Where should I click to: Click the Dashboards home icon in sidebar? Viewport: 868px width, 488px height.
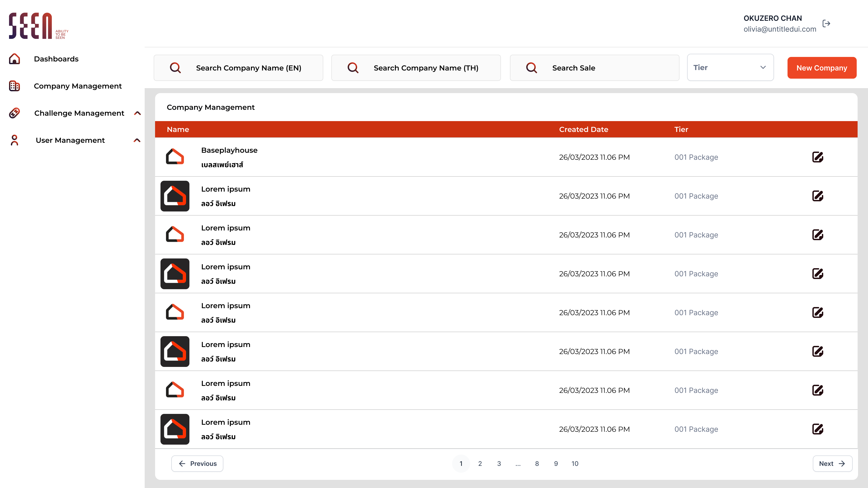(x=14, y=59)
